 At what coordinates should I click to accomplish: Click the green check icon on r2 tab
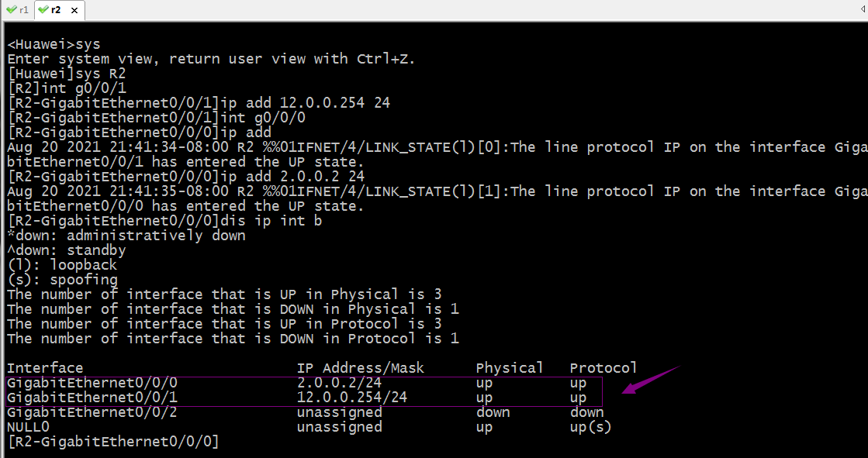(43, 10)
